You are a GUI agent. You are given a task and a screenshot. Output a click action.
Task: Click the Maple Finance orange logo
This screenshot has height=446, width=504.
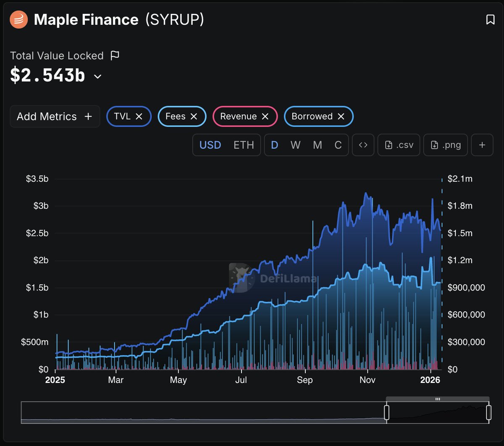pyautogui.click(x=19, y=20)
